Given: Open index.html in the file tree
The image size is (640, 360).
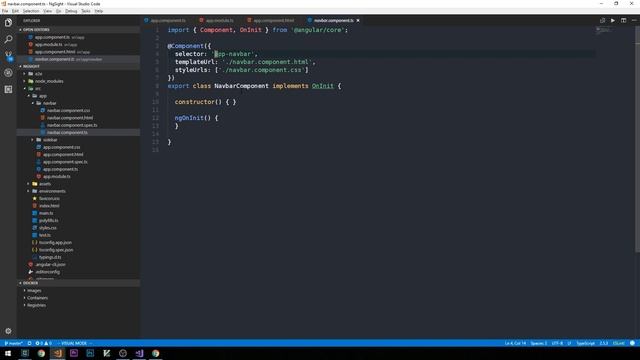Looking at the screenshot, I should (78, 206).
